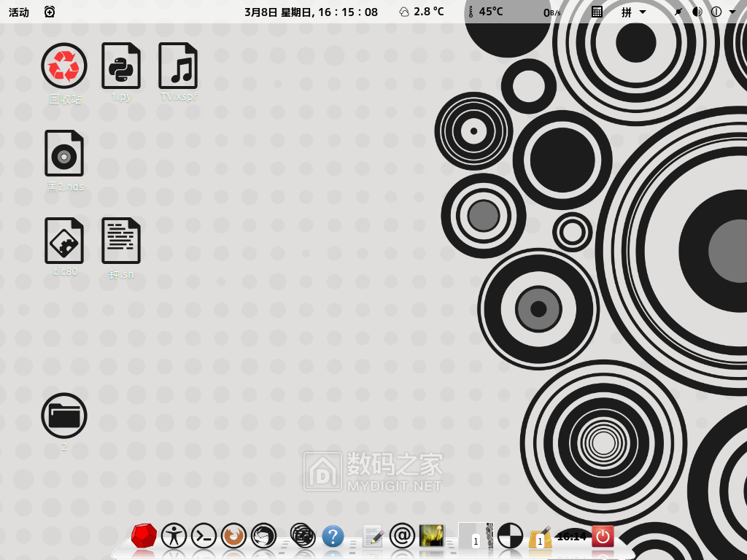Expand the 拼 input method dropdown
Screen dimensions: 747x560
(633, 12)
